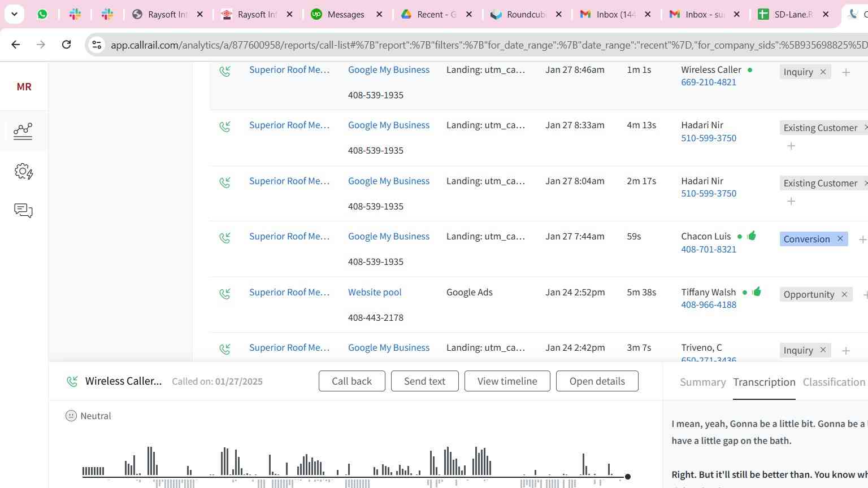Click the thumbs-up icon next to Chacon Luis
This screenshot has width=868, height=488.
click(752, 236)
